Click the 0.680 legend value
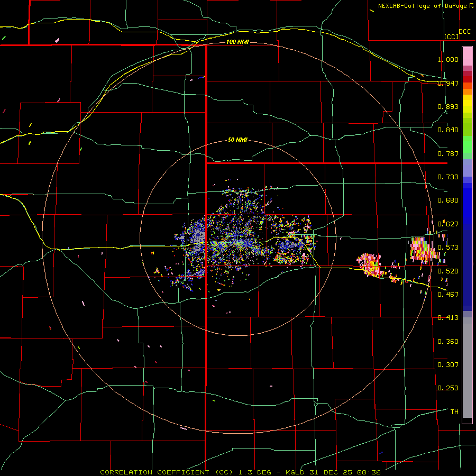The image size is (476, 476). (448, 200)
